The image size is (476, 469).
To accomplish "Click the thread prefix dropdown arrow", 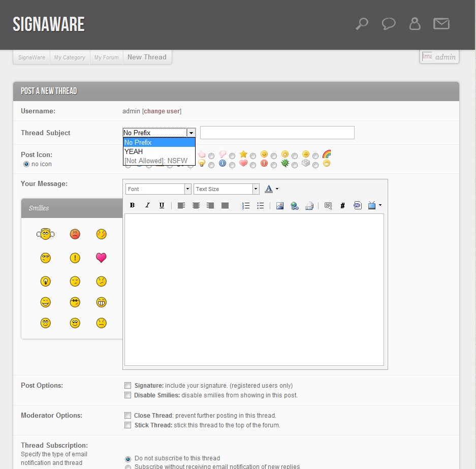I will 191,133.
